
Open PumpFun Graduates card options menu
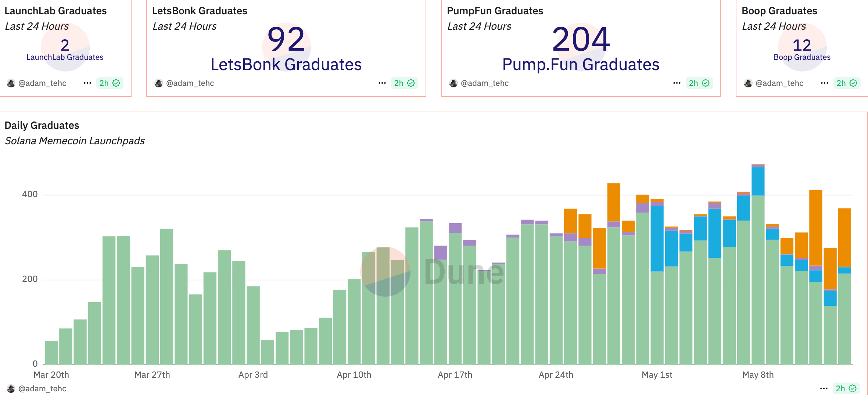coord(677,83)
